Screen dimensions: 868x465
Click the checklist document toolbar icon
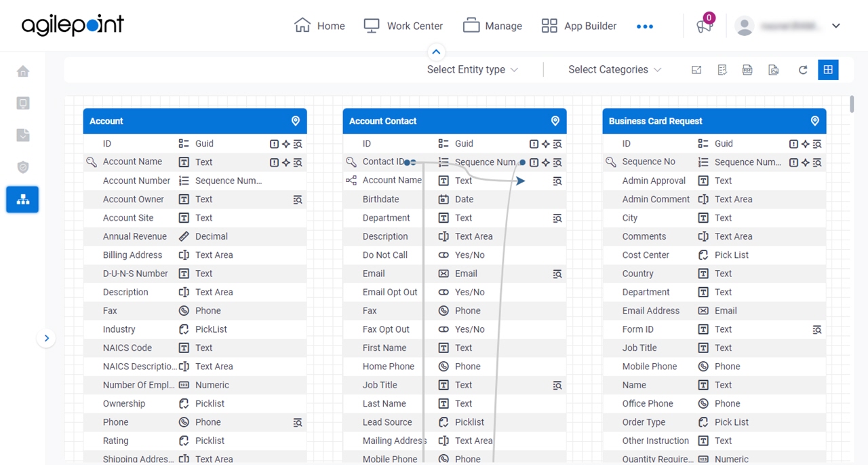click(x=722, y=70)
